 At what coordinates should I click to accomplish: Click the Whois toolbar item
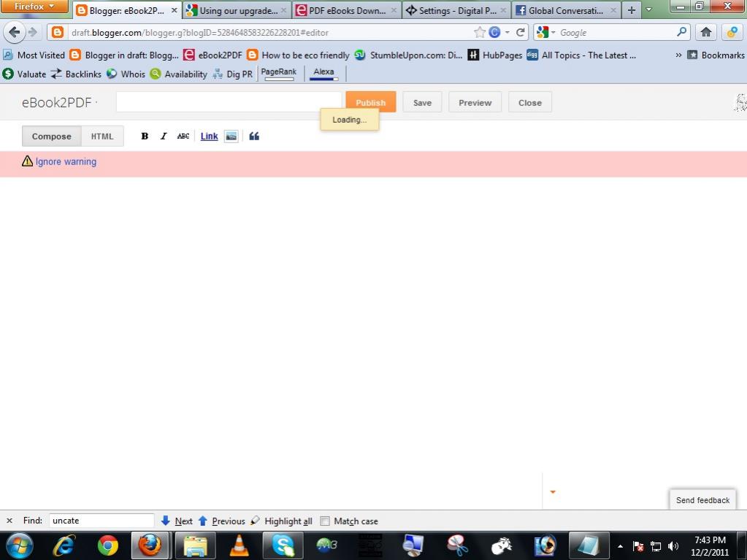(x=126, y=74)
